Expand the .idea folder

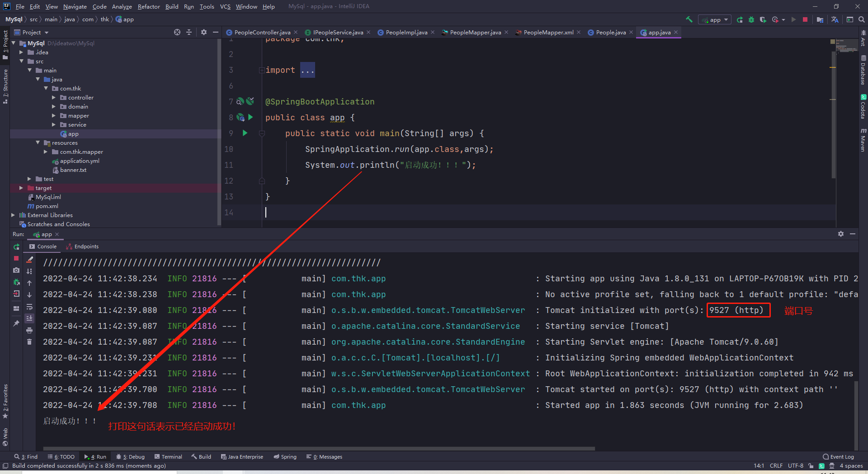point(21,52)
